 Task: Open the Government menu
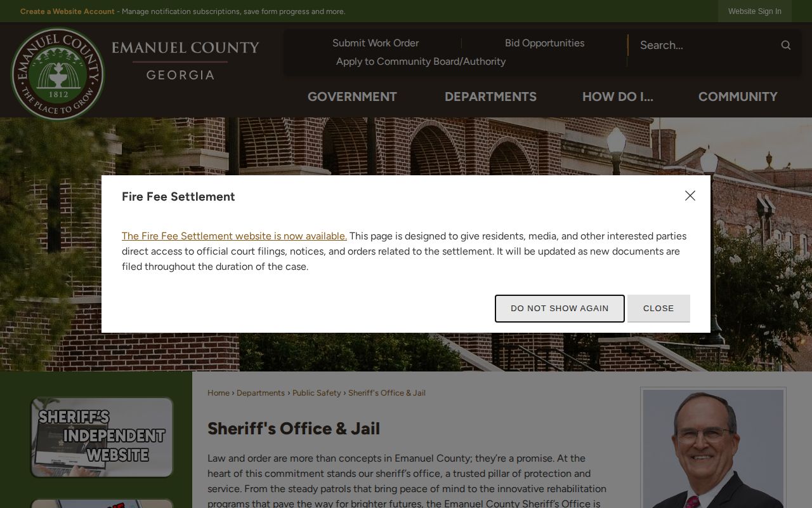[x=352, y=97]
